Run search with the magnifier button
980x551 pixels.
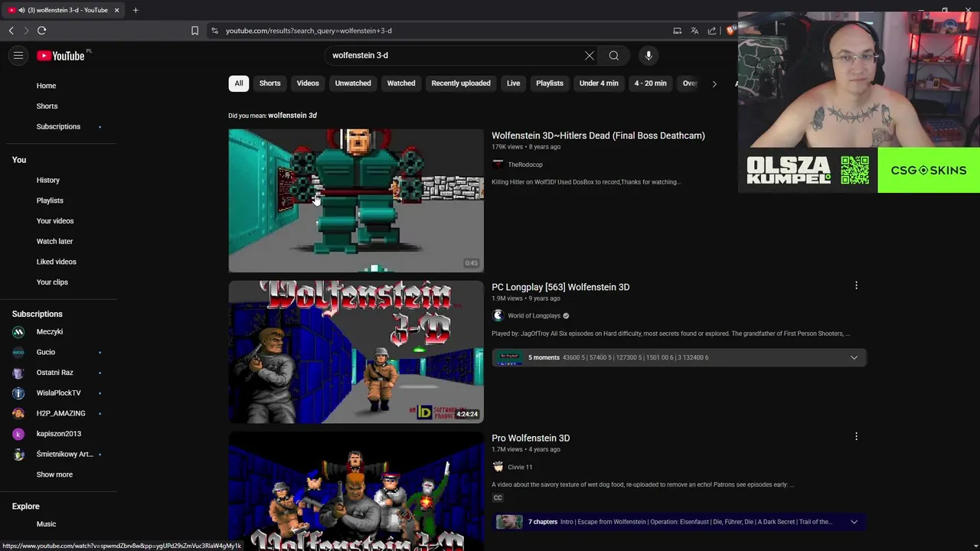pos(614,55)
